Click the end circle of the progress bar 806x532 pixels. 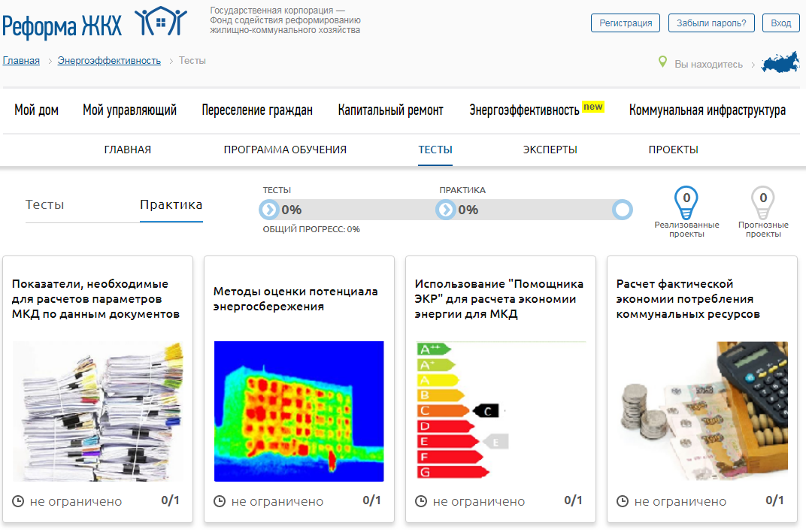623,210
